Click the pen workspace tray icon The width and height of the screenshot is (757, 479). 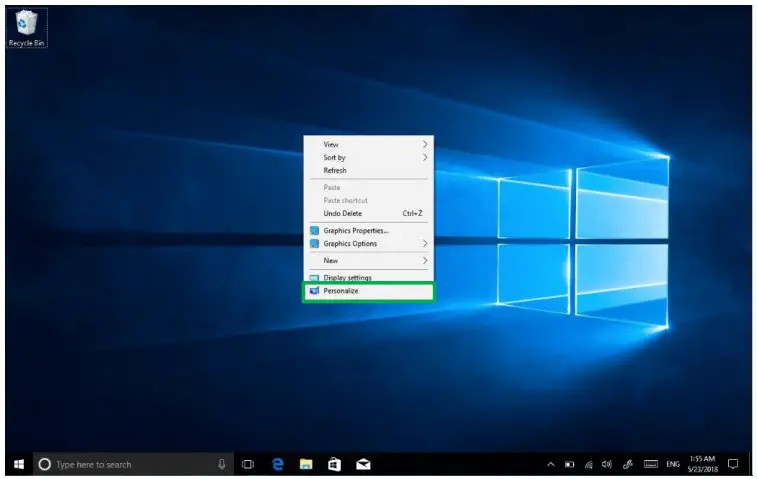click(x=628, y=465)
